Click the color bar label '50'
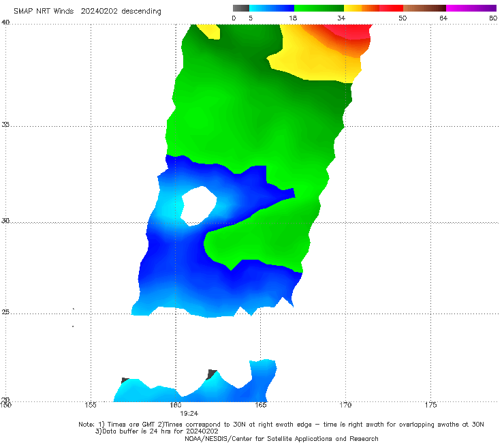The width and height of the screenshot is (504, 443). click(403, 18)
